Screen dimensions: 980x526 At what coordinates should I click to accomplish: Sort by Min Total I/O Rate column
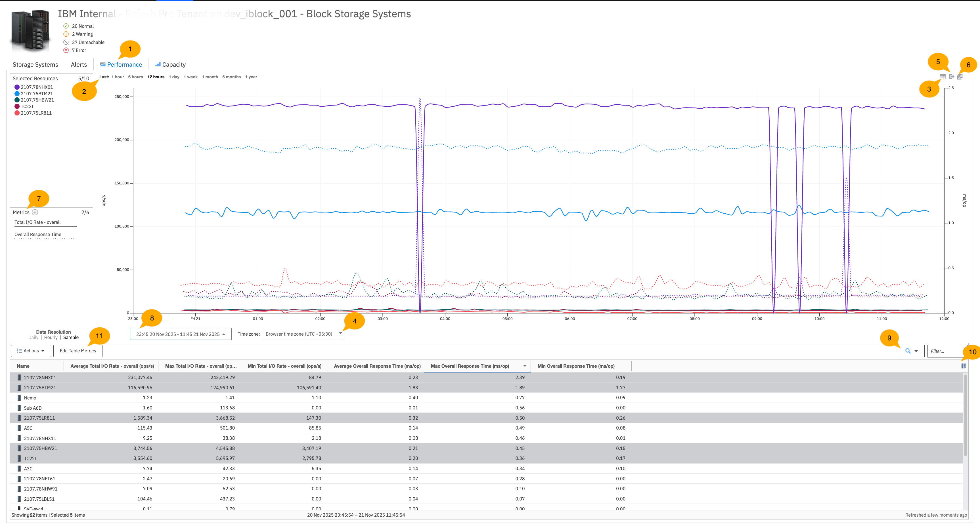pyautogui.click(x=284, y=366)
